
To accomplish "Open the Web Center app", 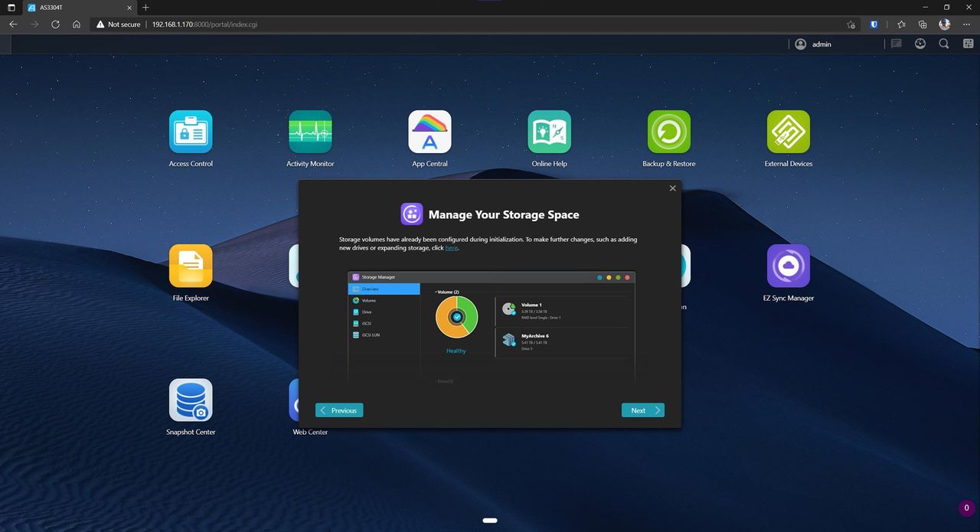I will 293,400.
